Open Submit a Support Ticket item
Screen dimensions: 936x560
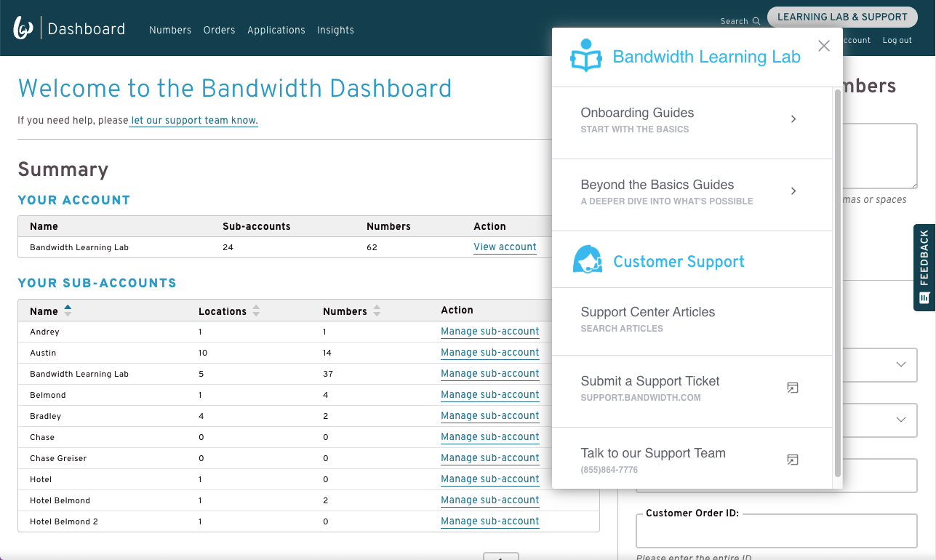pos(692,391)
